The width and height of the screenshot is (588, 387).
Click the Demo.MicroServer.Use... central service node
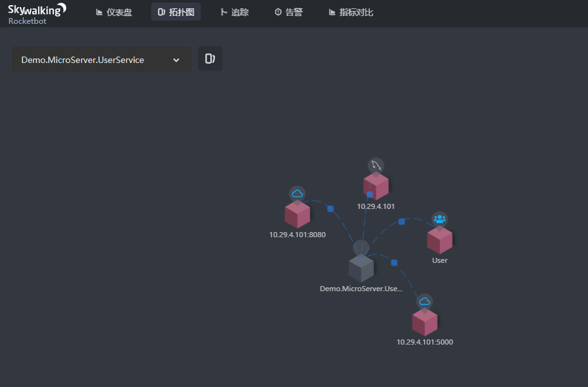(x=361, y=267)
